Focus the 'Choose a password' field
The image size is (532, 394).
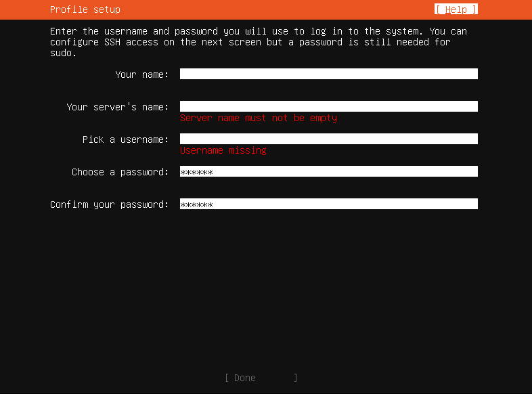click(328, 171)
